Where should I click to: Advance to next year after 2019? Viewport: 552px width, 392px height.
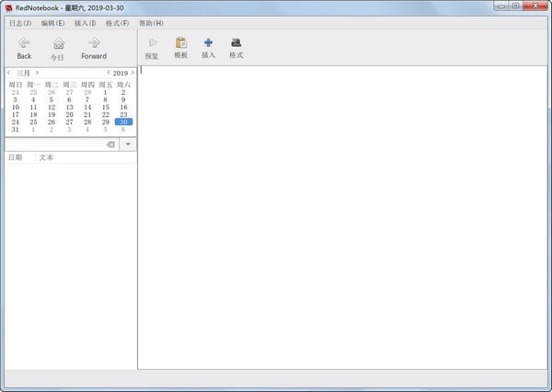pos(132,72)
